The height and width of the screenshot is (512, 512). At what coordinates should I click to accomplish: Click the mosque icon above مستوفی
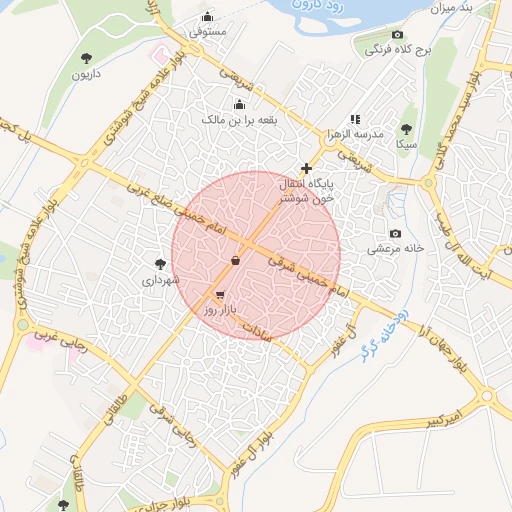(x=207, y=16)
